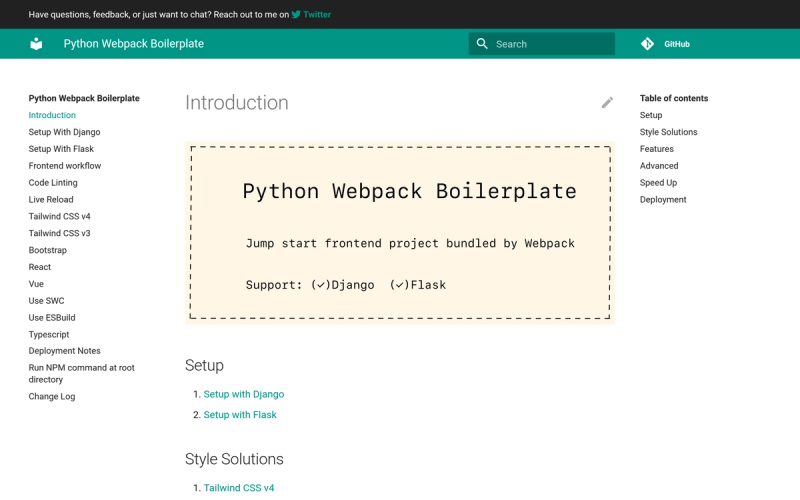Open the Change Log sidebar page
800x500 pixels.
pos(52,397)
